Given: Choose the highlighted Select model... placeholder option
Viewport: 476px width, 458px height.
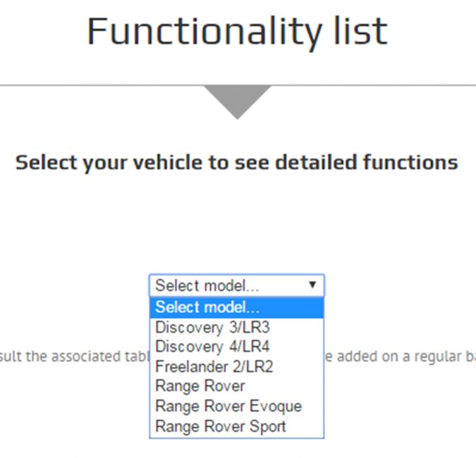Looking at the screenshot, I should click(237, 307).
